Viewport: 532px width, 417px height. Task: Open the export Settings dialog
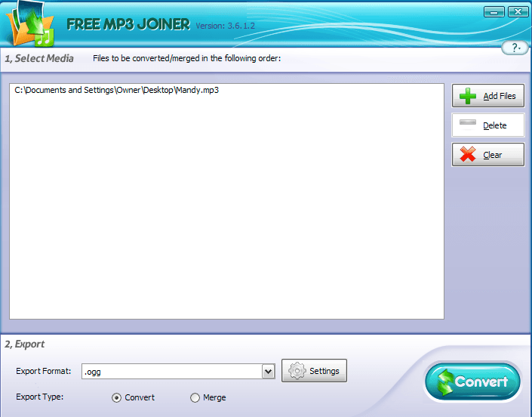pos(314,370)
